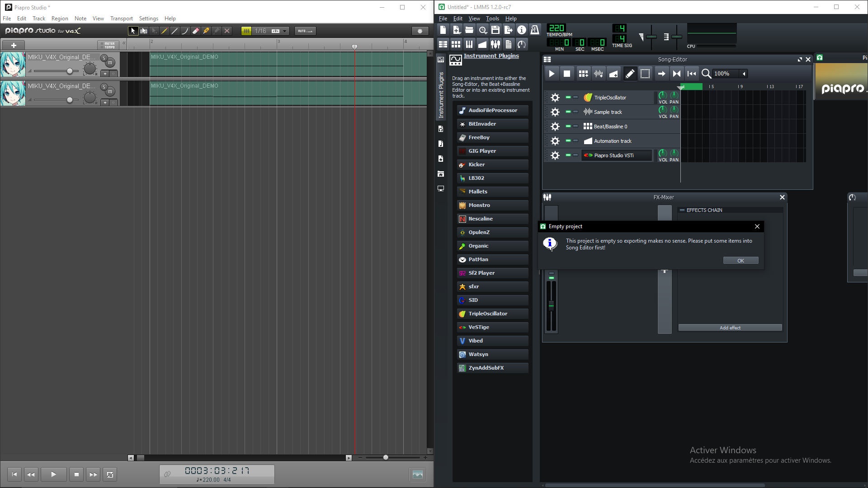Enable snap-to-grid in Piapro Studio
The height and width of the screenshot is (488, 868).
[x=247, y=31]
